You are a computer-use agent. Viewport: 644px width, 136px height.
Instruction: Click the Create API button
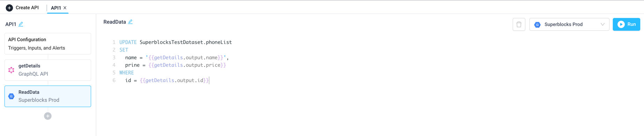click(22, 8)
